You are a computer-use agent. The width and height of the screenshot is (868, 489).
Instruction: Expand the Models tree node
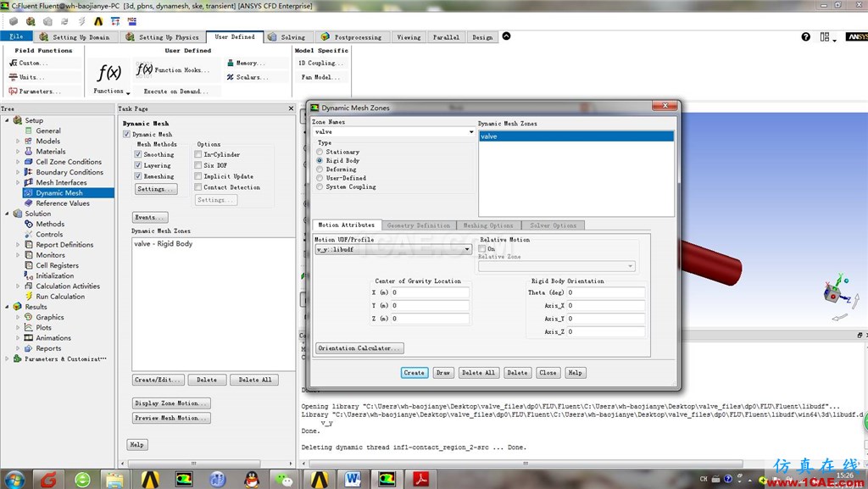pos(18,141)
